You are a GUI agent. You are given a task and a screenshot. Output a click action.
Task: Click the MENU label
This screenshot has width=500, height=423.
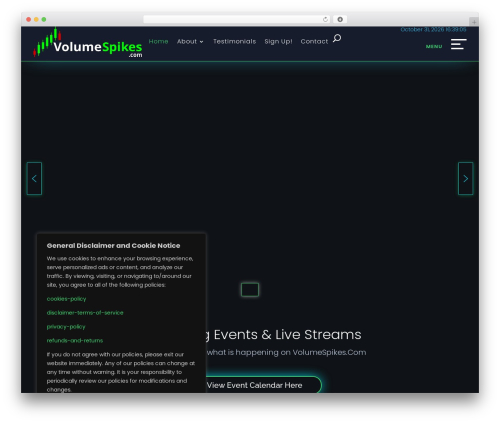coord(434,46)
